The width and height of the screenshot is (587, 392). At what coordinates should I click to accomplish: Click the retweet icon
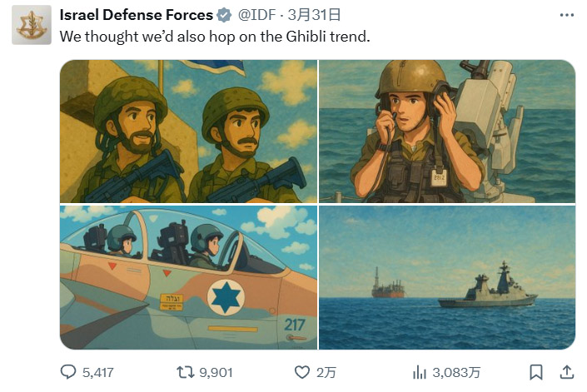tap(187, 371)
